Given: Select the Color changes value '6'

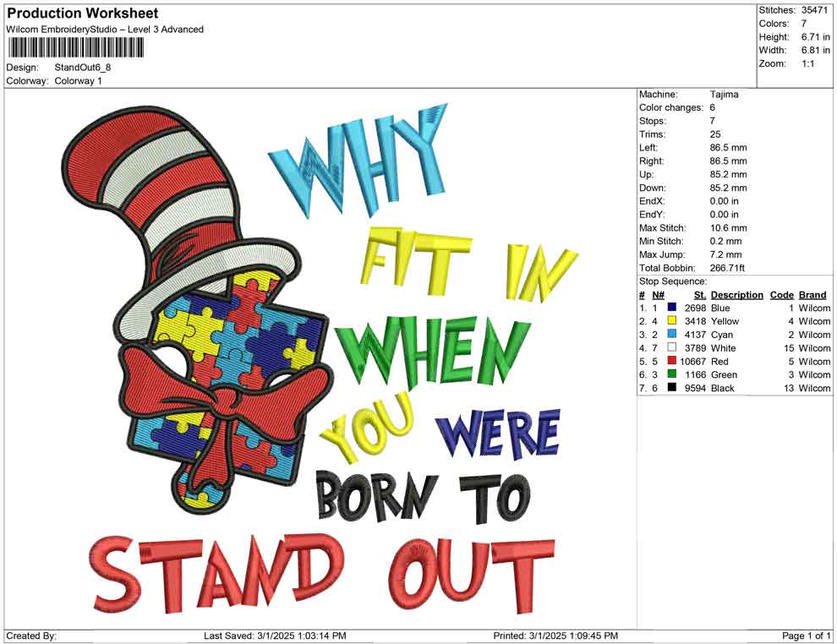Looking at the screenshot, I should pyautogui.click(x=712, y=108).
